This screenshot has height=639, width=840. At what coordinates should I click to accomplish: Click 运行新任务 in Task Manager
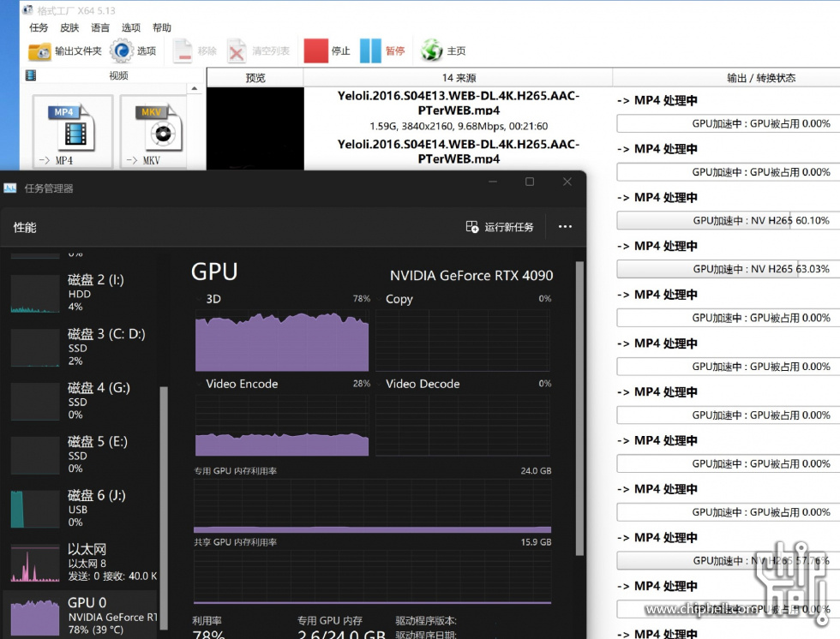(499, 227)
